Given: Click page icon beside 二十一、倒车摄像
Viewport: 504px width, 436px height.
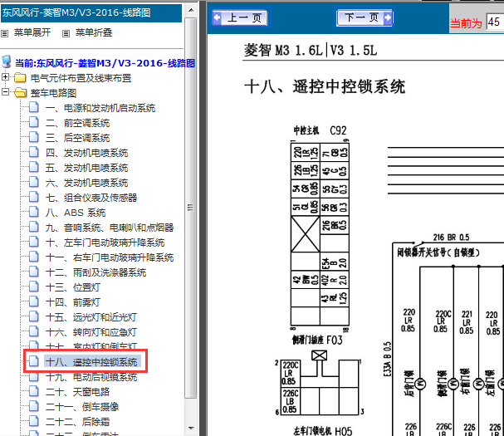Looking at the screenshot, I should [34, 406].
